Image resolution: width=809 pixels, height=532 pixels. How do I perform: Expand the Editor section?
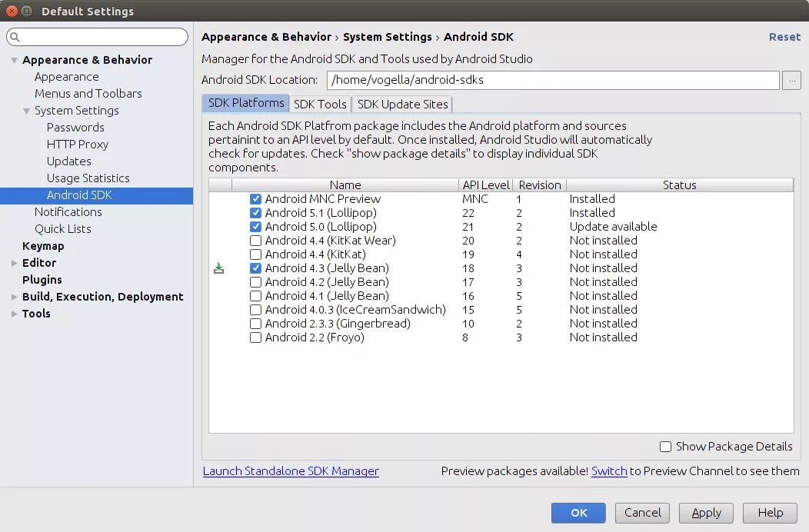[14, 263]
